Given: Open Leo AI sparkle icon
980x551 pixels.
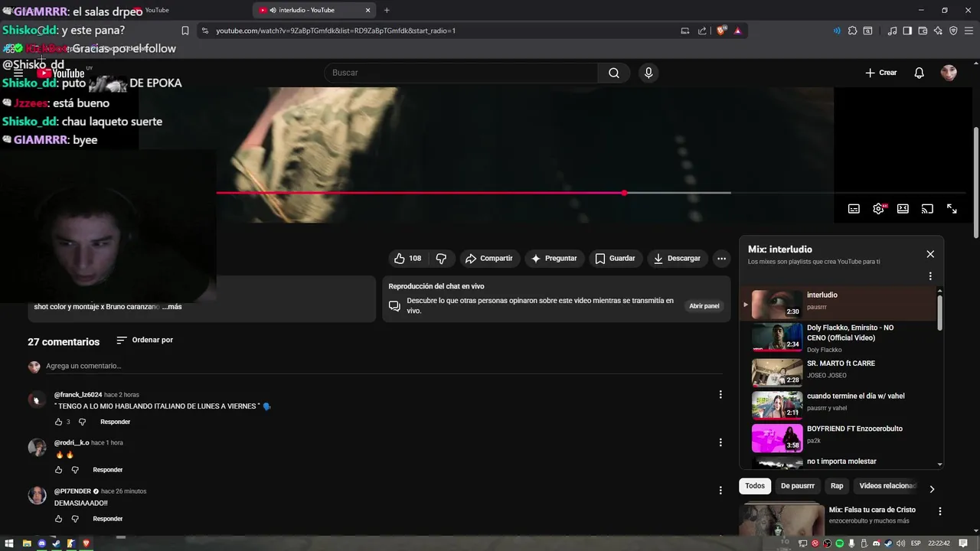Looking at the screenshot, I should (938, 31).
